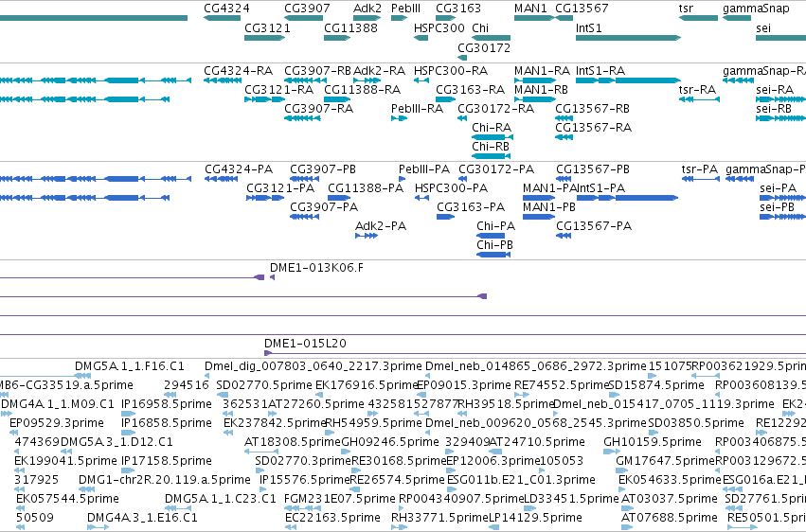Click the CG3163-PA protein label
Screen dimensions: 806x532
471,207
